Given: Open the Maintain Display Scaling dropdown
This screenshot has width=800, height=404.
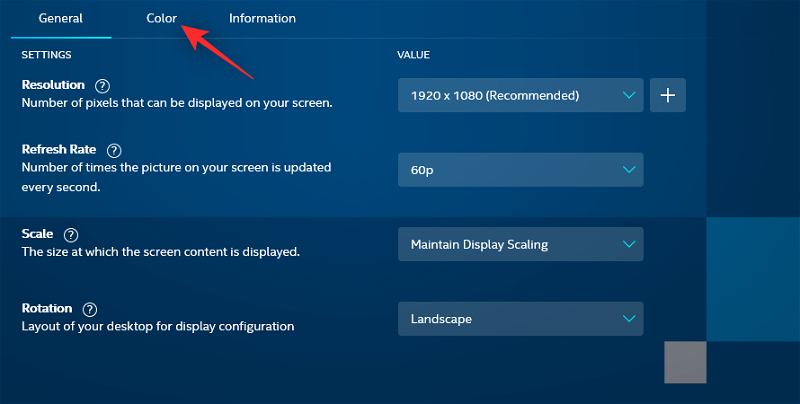Looking at the screenshot, I should (520, 244).
